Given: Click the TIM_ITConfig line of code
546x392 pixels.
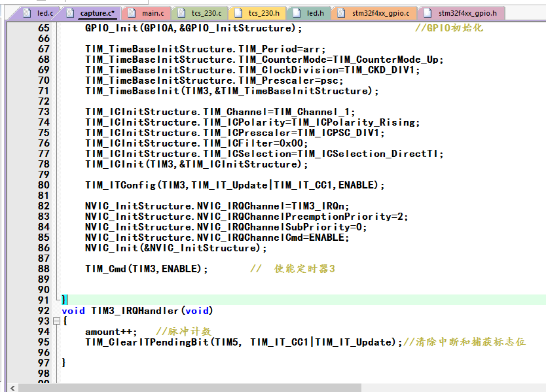Looking at the screenshot, I should [234, 185].
